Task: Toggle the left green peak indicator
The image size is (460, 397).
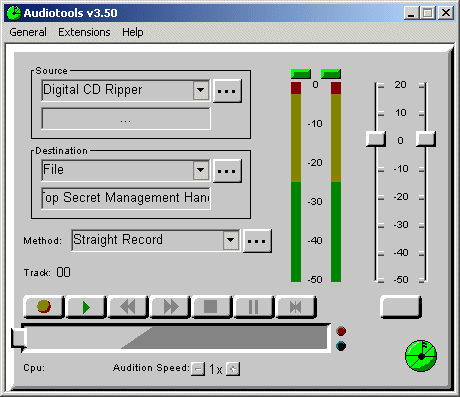Action: pos(301,74)
